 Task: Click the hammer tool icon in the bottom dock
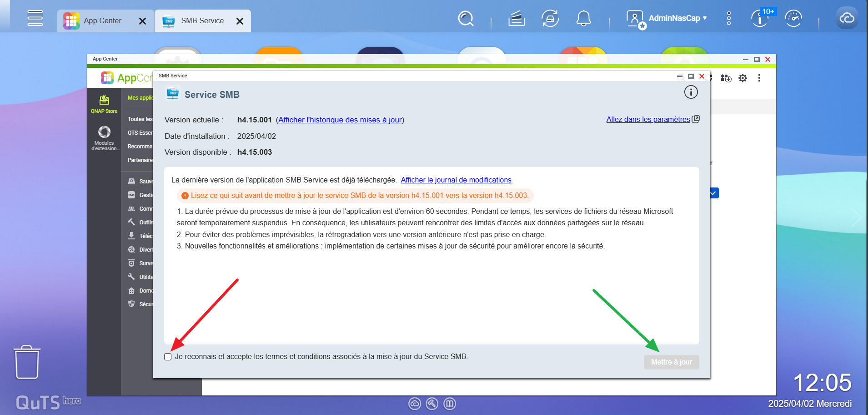[x=432, y=404]
